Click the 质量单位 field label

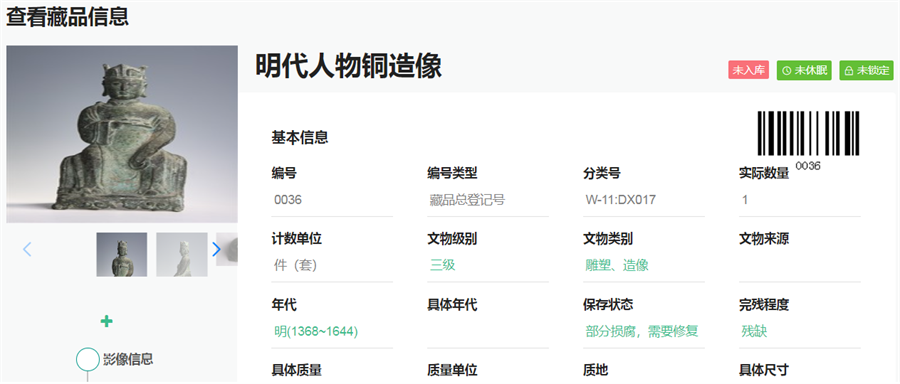click(452, 370)
